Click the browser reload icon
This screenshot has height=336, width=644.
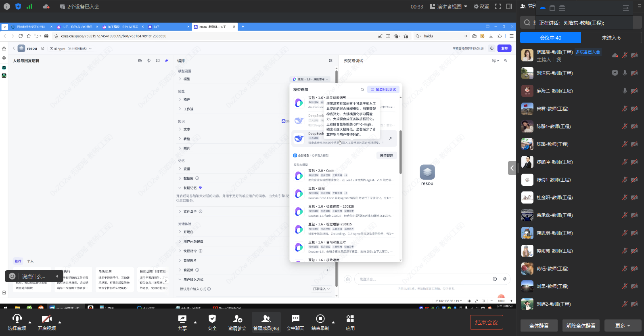(x=21, y=36)
